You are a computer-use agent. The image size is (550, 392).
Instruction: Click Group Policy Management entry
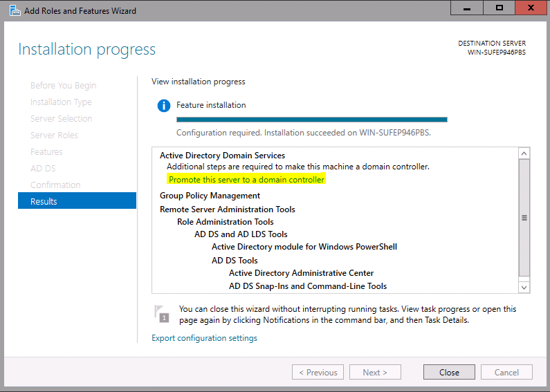tap(210, 195)
